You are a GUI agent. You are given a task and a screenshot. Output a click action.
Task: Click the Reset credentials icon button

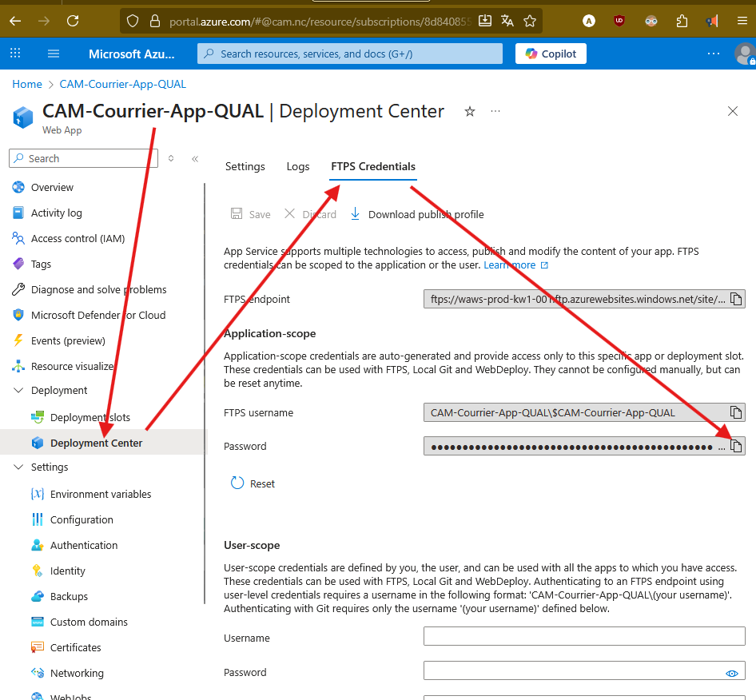[237, 483]
